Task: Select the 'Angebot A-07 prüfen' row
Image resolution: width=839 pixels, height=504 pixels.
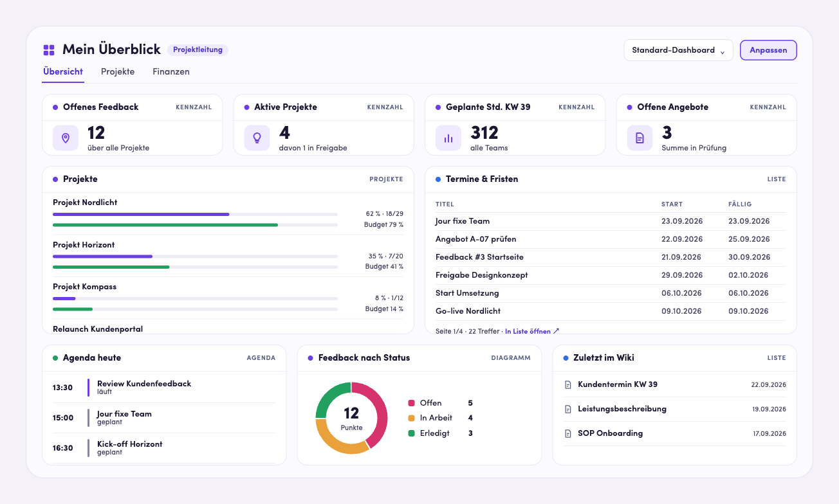Action: 611,239
